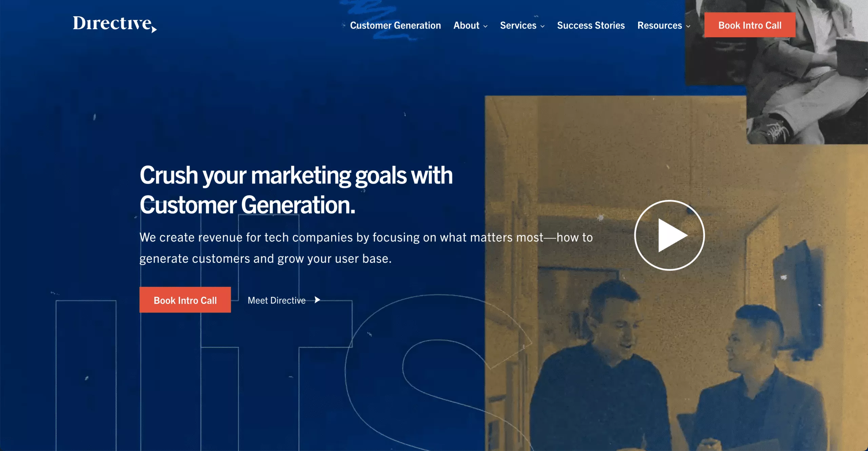
Task: Click the Customer Generation. heading line
Action: (248, 205)
